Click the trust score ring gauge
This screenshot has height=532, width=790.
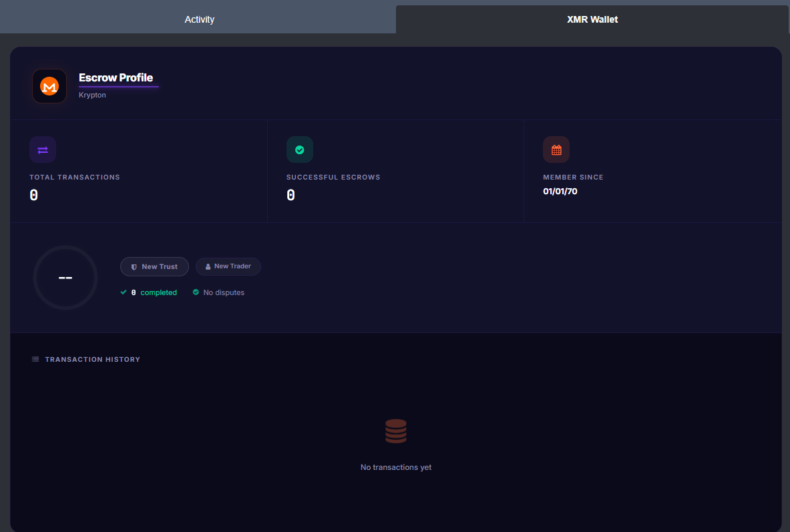coord(65,278)
